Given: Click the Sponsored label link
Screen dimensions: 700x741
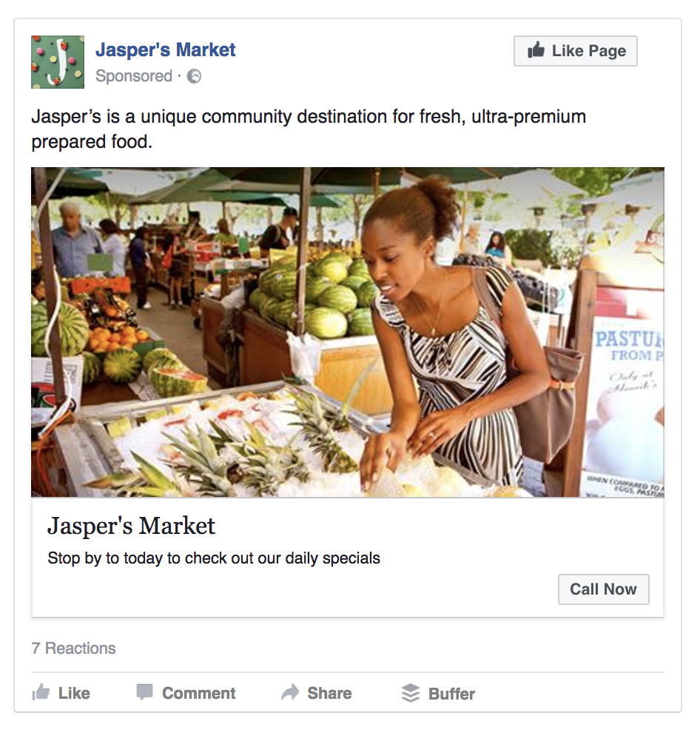Looking at the screenshot, I should [x=134, y=76].
